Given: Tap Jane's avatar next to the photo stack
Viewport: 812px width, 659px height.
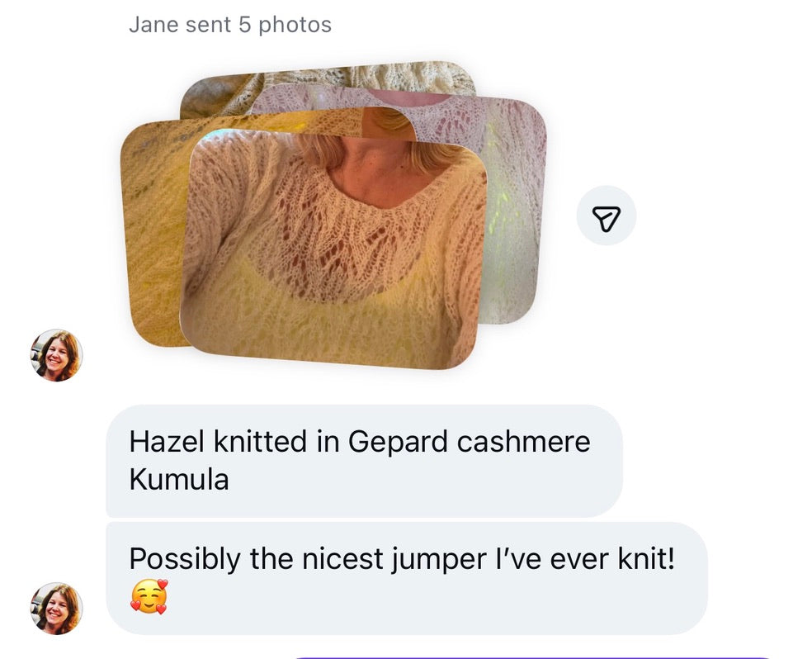Looking at the screenshot, I should tap(56, 355).
